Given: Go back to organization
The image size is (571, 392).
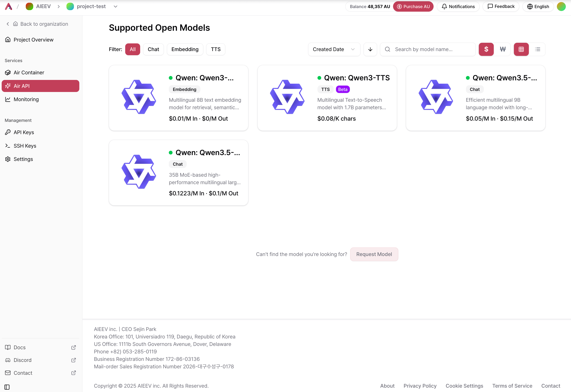Looking at the screenshot, I should (37, 24).
